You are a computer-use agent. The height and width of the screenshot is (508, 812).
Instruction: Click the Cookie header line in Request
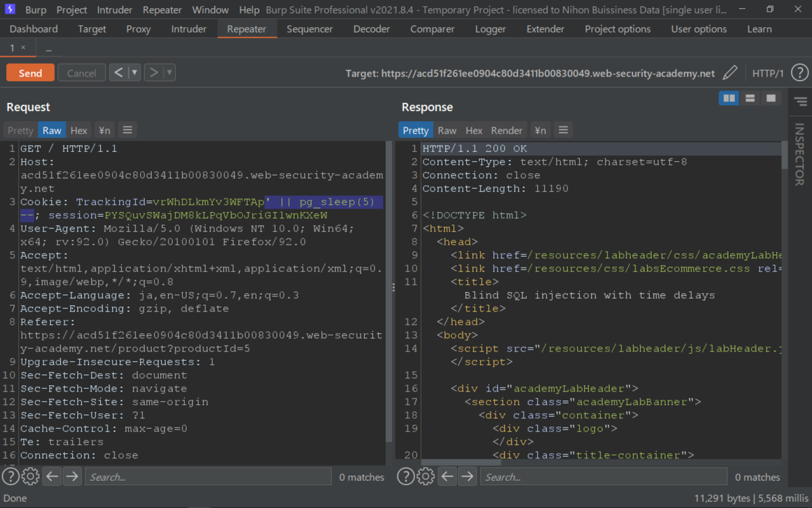202,209
